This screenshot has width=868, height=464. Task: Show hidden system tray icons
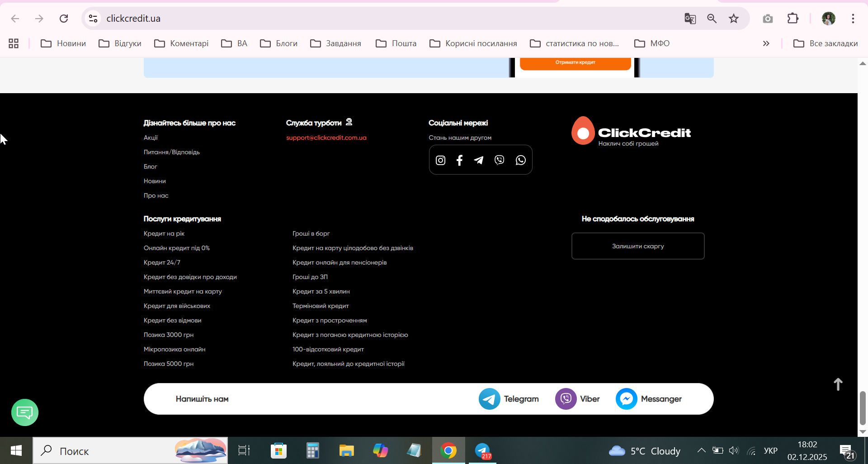pos(701,450)
